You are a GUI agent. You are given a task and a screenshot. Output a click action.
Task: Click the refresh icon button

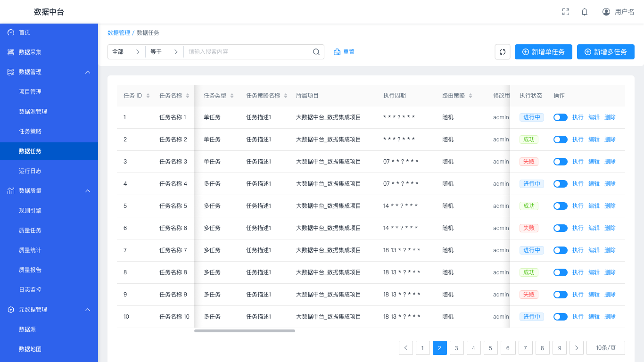[x=503, y=52]
